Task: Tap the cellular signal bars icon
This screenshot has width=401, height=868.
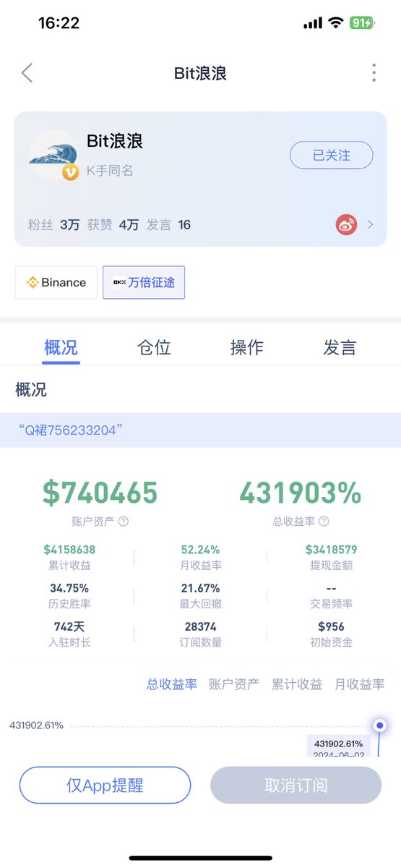Action: [x=313, y=23]
